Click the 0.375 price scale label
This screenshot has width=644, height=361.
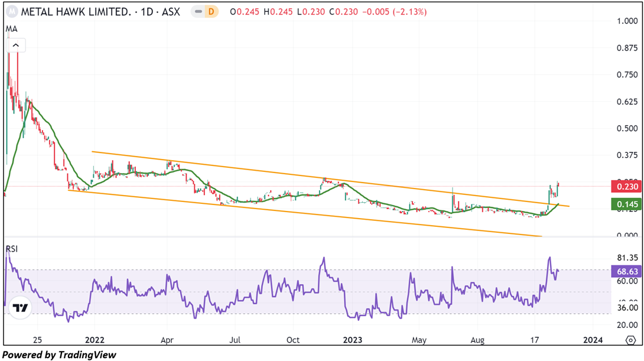pos(627,155)
